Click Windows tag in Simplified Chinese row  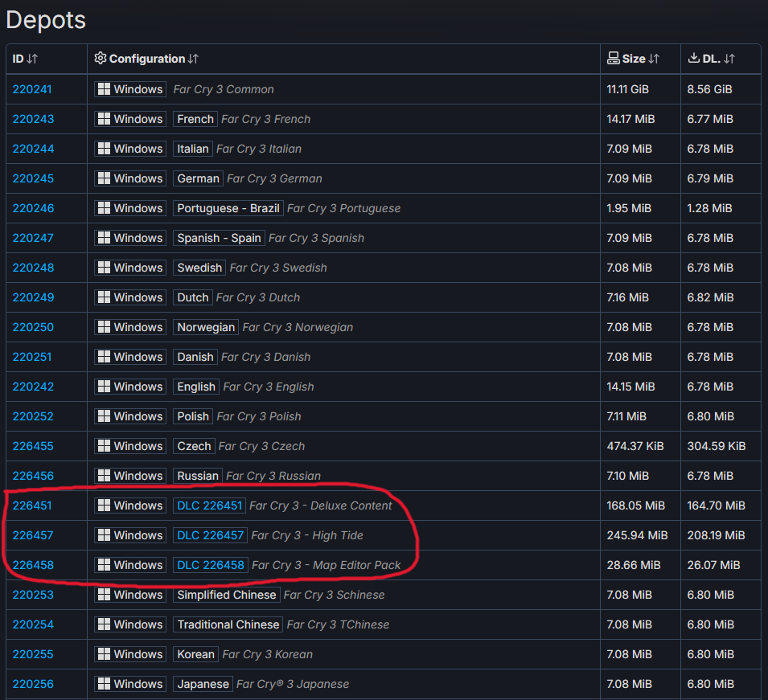[x=130, y=596]
